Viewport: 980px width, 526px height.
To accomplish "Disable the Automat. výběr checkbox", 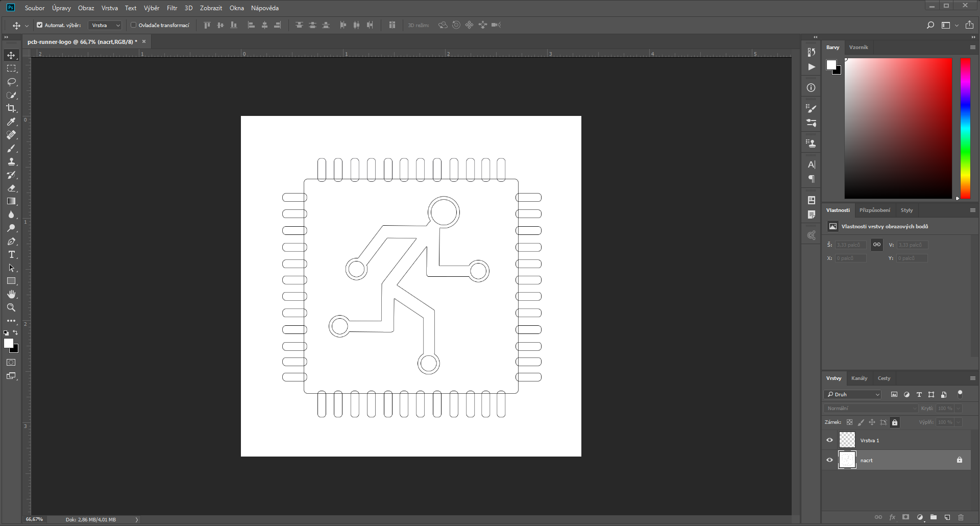I will click(39, 25).
